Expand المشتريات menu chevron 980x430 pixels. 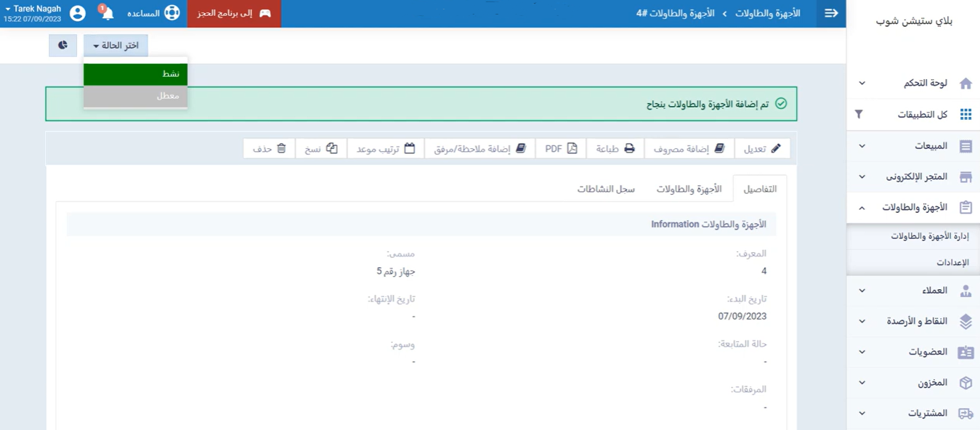pyautogui.click(x=862, y=413)
